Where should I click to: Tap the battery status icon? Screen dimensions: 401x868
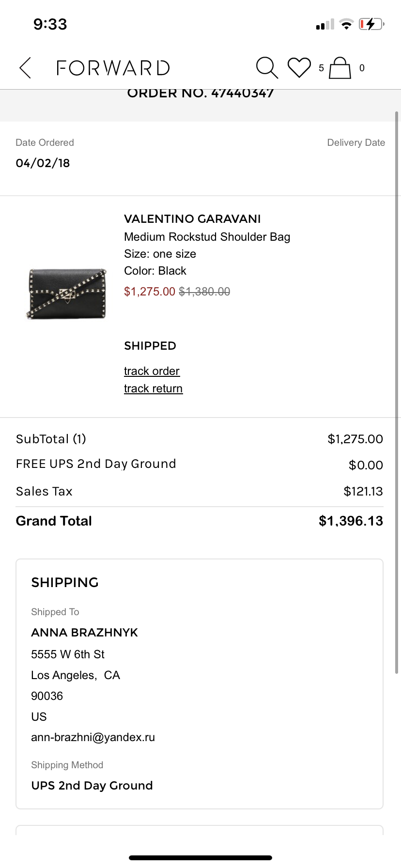click(371, 24)
